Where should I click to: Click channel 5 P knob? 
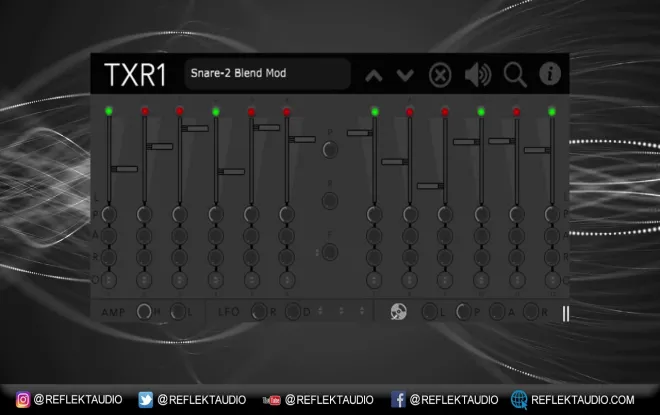251,214
